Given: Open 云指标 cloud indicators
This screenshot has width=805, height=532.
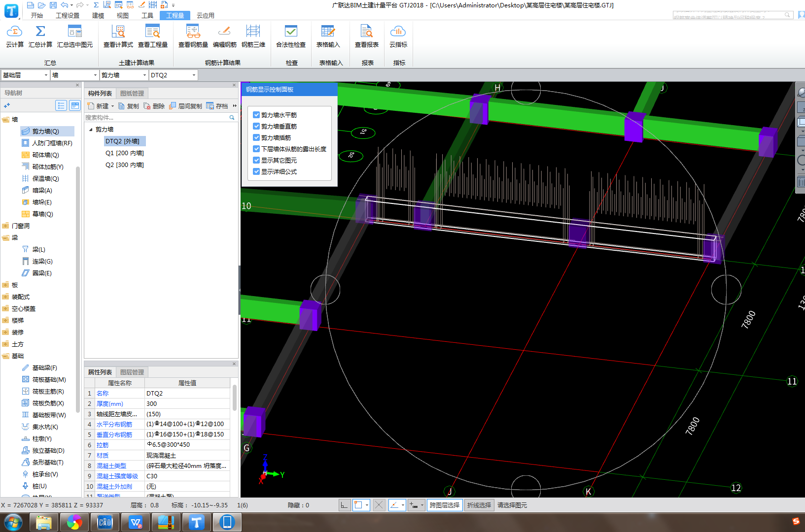Looking at the screenshot, I should pyautogui.click(x=398, y=36).
